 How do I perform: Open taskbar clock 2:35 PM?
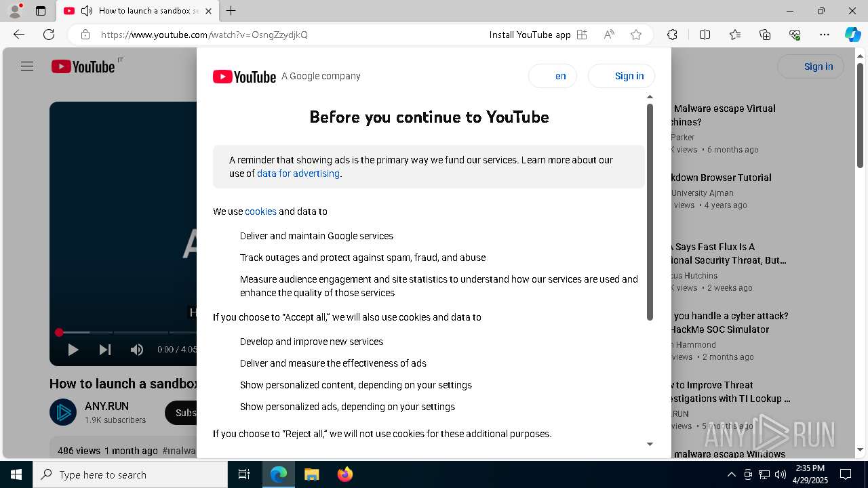tap(810, 474)
